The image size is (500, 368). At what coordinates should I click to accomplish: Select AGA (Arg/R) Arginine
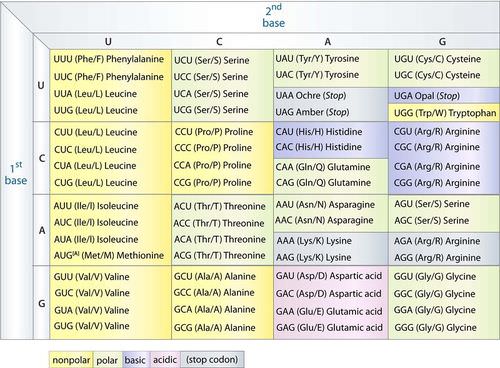tap(437, 241)
